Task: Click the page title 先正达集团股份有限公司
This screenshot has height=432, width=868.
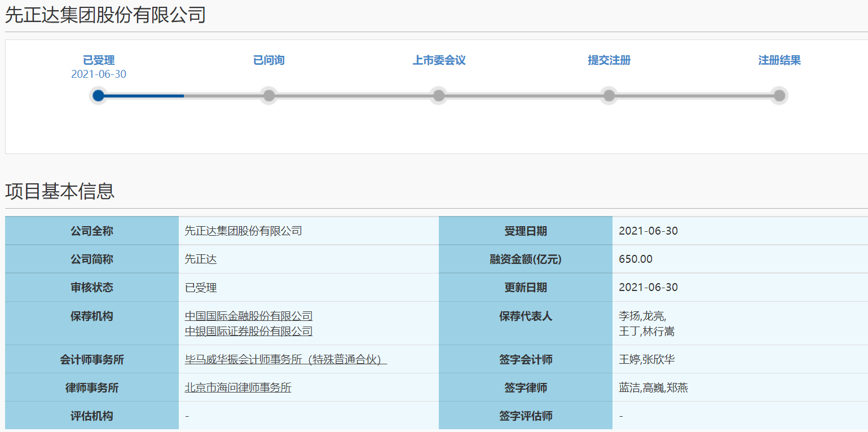Action: pyautogui.click(x=105, y=15)
